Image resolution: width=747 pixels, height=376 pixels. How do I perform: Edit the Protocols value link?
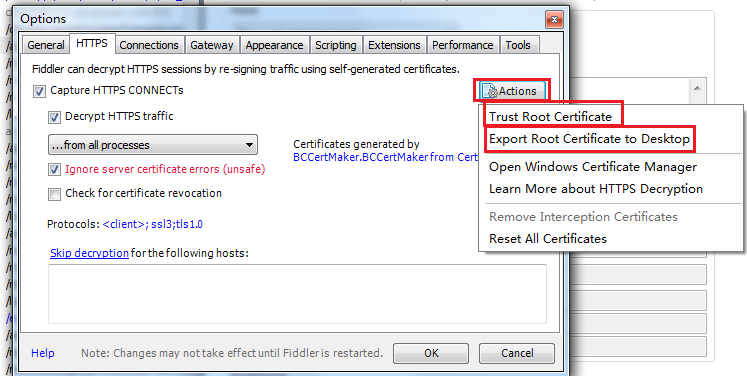[x=152, y=224]
